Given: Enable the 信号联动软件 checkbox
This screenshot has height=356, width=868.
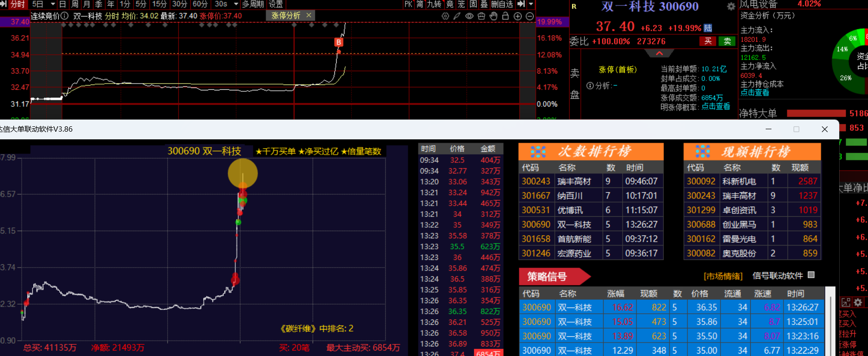Looking at the screenshot, I should click(811, 275).
